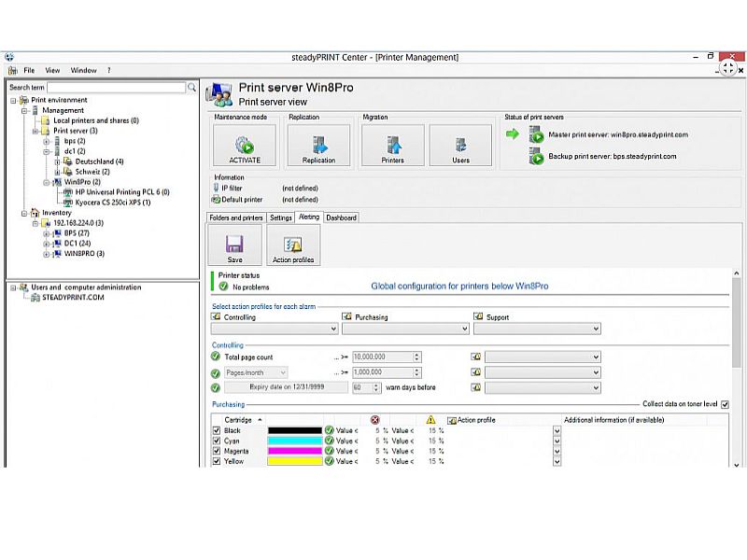Click the Black cartridge green status icon
Image resolution: width=747 pixels, height=560 pixels.
click(329, 430)
